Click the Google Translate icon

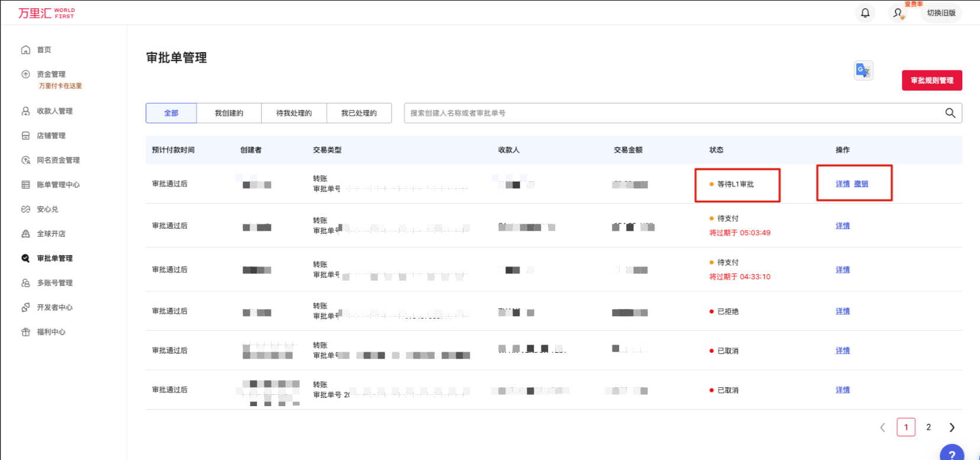tap(863, 70)
